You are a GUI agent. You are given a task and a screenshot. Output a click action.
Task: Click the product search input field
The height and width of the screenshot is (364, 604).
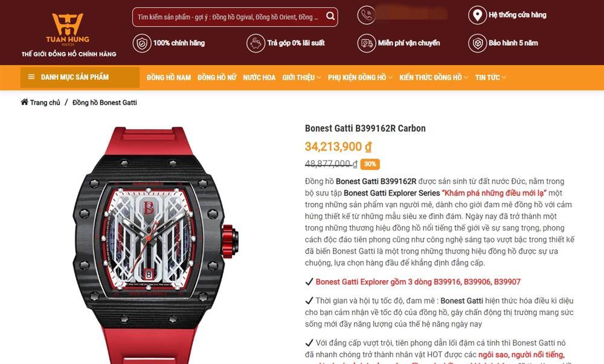point(228,17)
